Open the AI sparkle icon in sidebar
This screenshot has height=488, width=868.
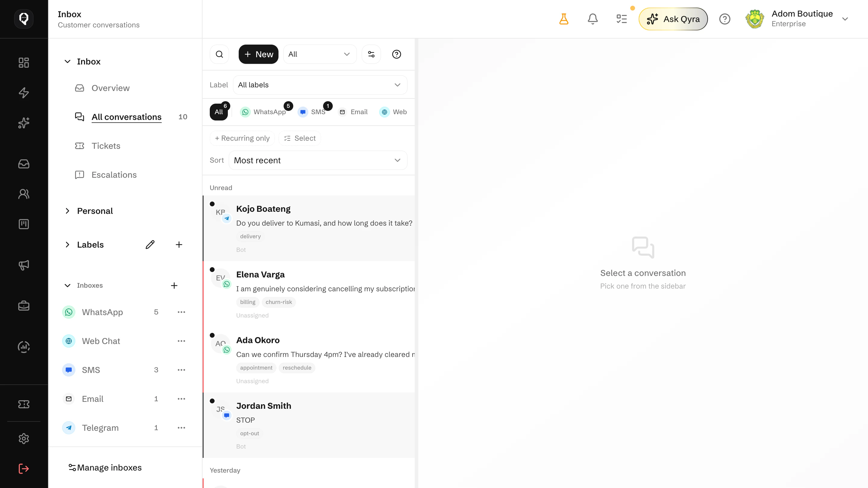tap(24, 123)
